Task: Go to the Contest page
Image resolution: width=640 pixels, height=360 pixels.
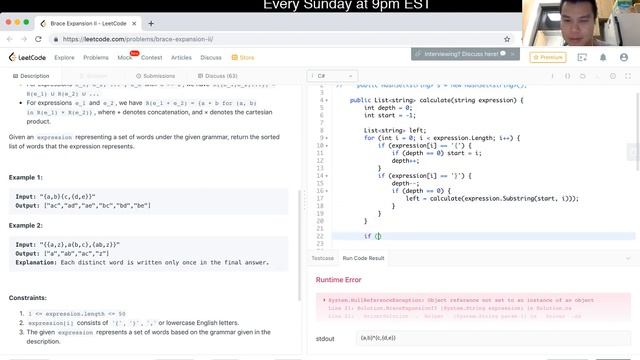Action: [151, 58]
